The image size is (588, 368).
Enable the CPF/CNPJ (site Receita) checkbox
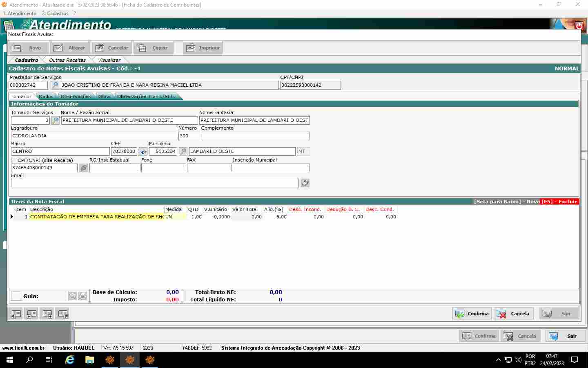(14, 160)
